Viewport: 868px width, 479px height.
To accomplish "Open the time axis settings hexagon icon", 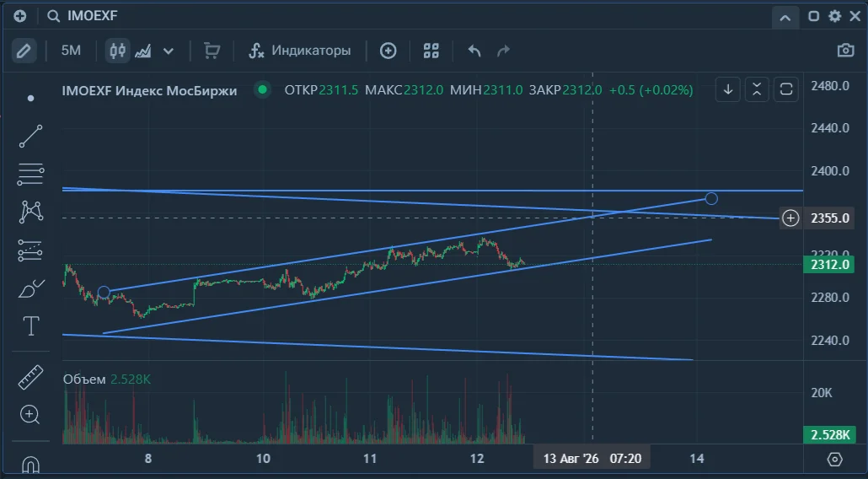I will point(835,459).
